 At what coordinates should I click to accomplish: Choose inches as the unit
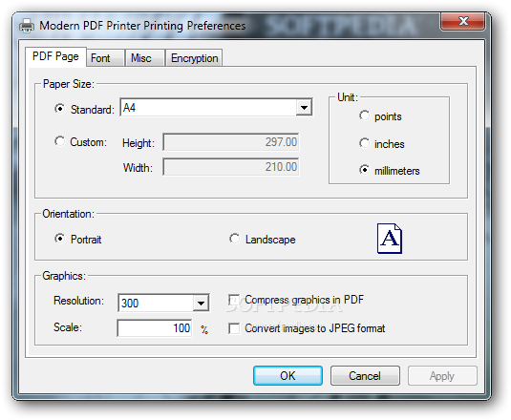[364, 143]
